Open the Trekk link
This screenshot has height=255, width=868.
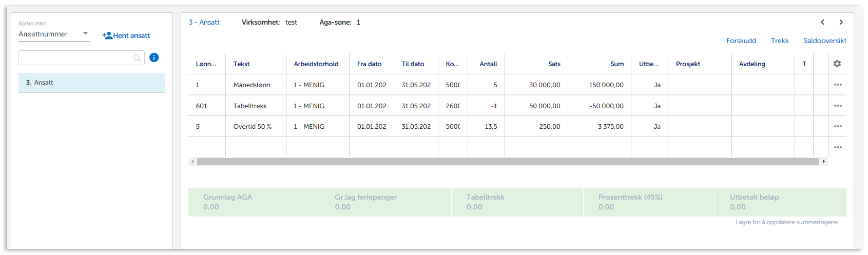pyautogui.click(x=779, y=41)
